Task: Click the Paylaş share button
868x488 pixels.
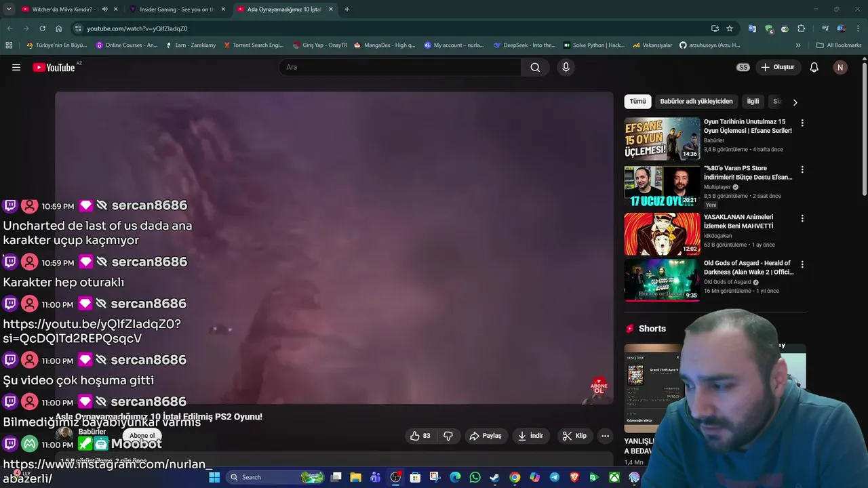Action: (486, 436)
